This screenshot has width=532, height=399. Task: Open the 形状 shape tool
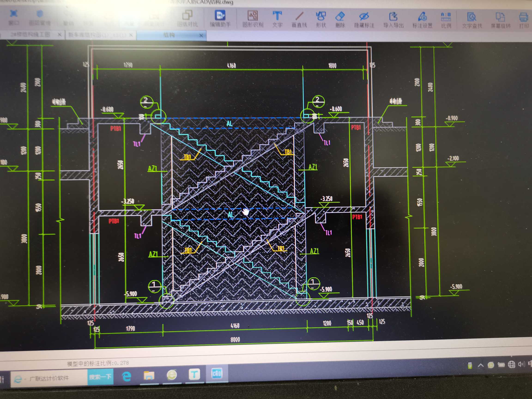point(321,19)
